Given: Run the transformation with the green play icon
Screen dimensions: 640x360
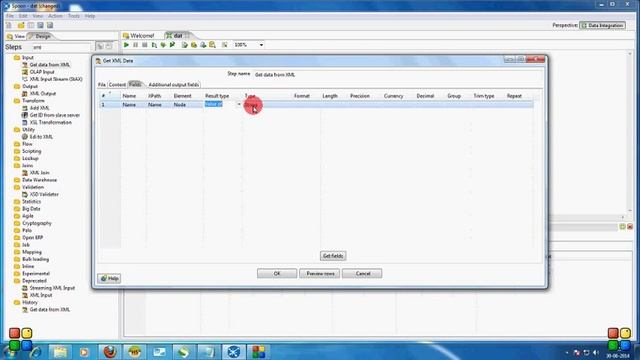Looking at the screenshot, I should tap(126, 45).
